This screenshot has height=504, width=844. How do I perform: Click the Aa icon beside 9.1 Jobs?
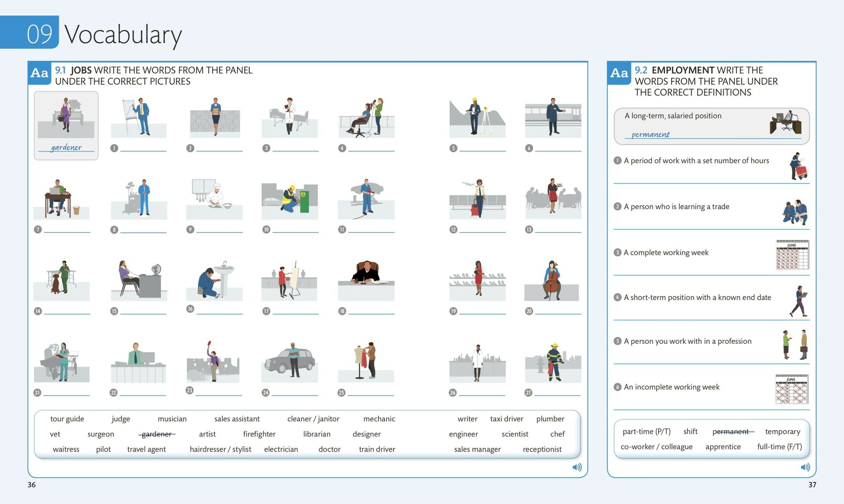[x=40, y=73]
